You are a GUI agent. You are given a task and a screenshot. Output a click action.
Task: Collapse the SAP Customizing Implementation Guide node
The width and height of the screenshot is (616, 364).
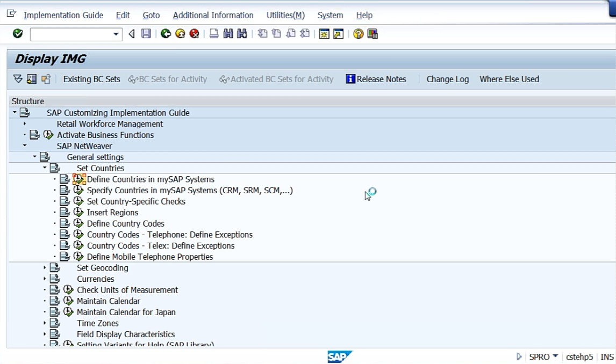[15, 112]
